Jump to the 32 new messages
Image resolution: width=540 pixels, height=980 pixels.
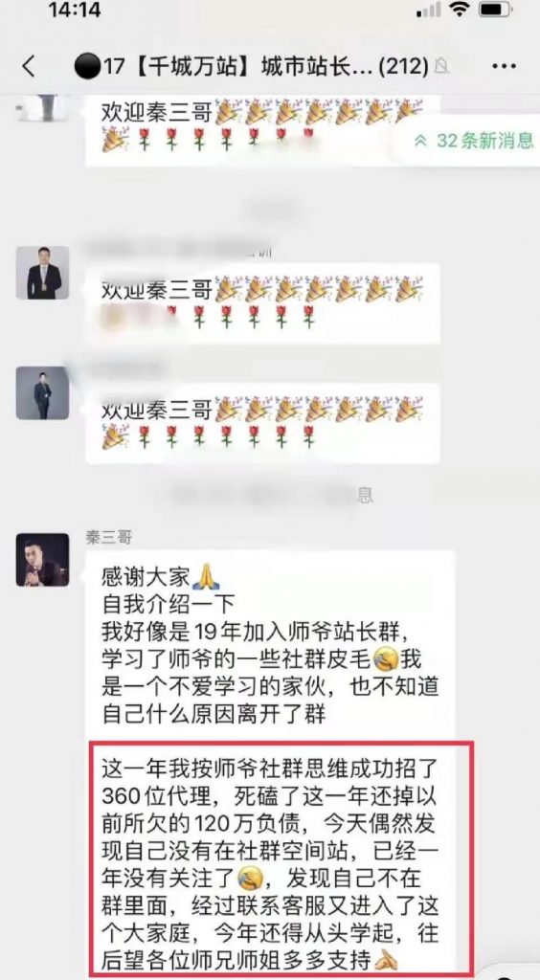coord(473,141)
